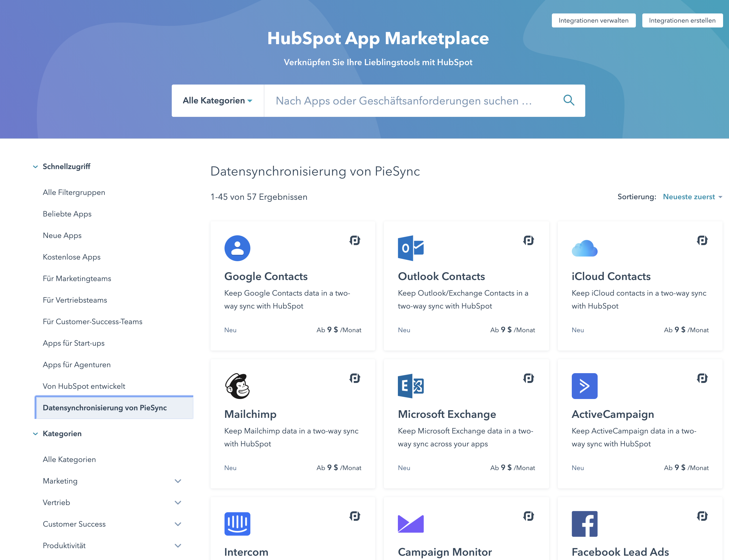
Task: Click PieSync badge on Outlook Contacts card
Action: click(529, 240)
